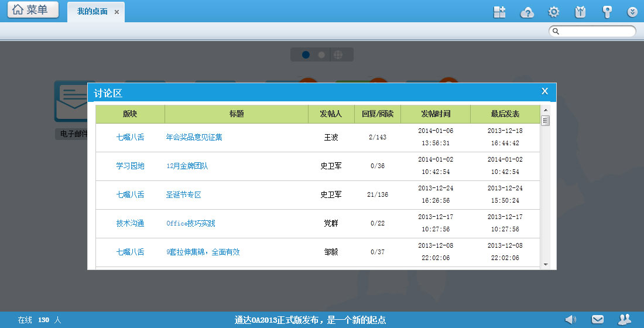
Task: Close the 讨论区 dialog
Action: 544,91
